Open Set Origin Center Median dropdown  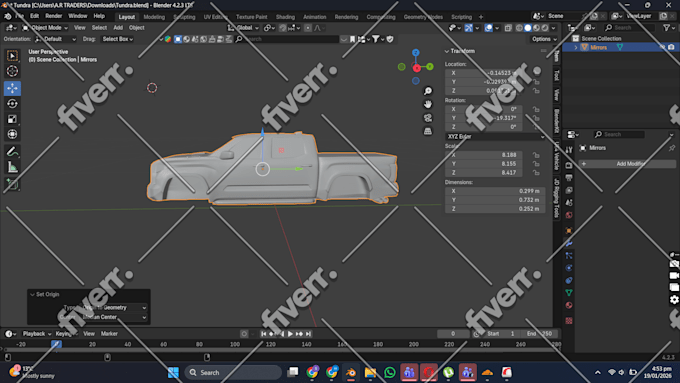pos(114,317)
